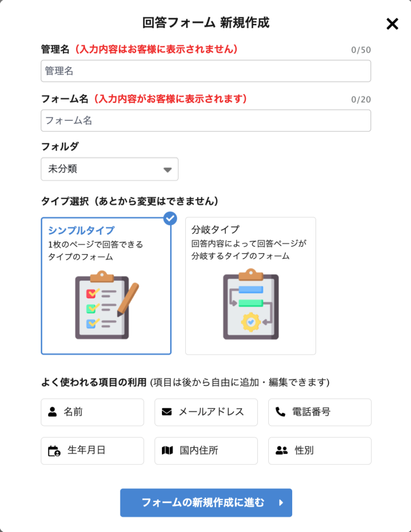Screen dimensions: 411x532
Task: Select the 分岐タイプ form type
Action: point(250,285)
